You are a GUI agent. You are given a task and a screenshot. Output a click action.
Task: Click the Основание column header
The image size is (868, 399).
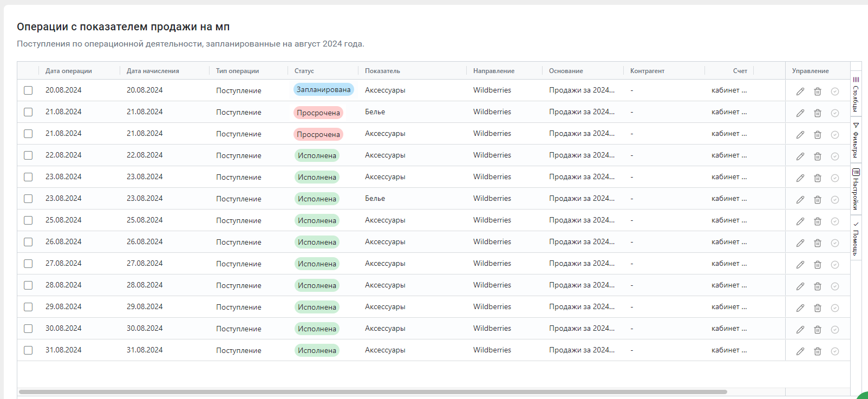point(566,71)
